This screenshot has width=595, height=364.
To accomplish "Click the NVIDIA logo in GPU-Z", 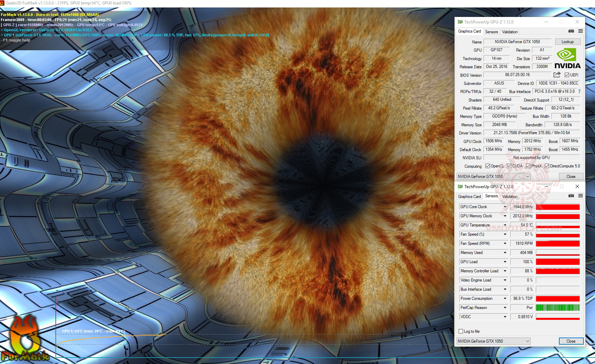I will pyautogui.click(x=567, y=58).
